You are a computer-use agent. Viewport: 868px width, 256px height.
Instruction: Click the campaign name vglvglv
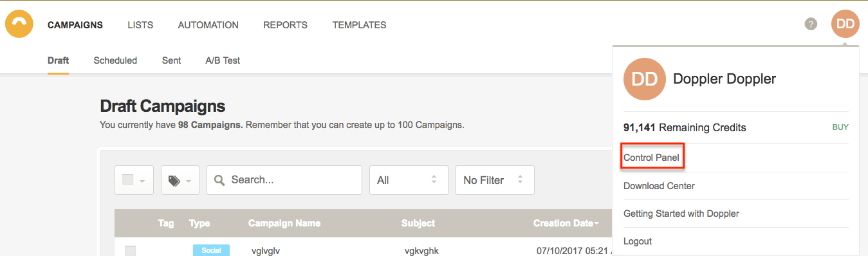click(266, 251)
